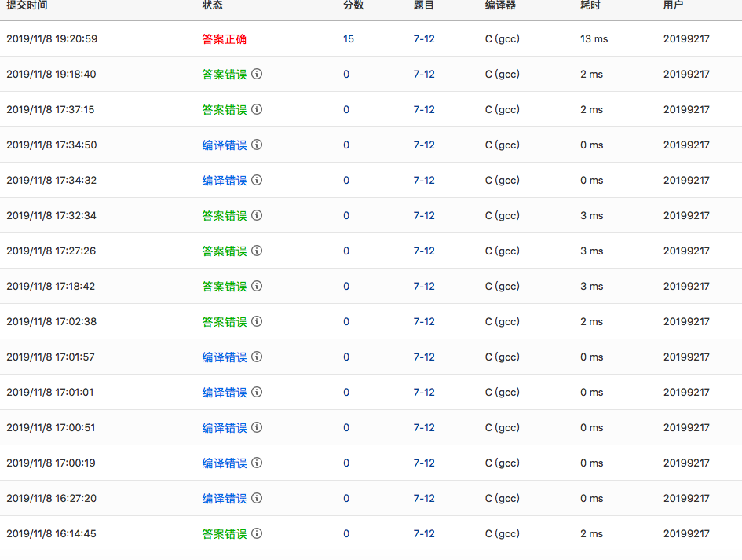Click 编译错误 status for 17:34:32 row
This screenshot has width=742, height=560.
pos(225,181)
